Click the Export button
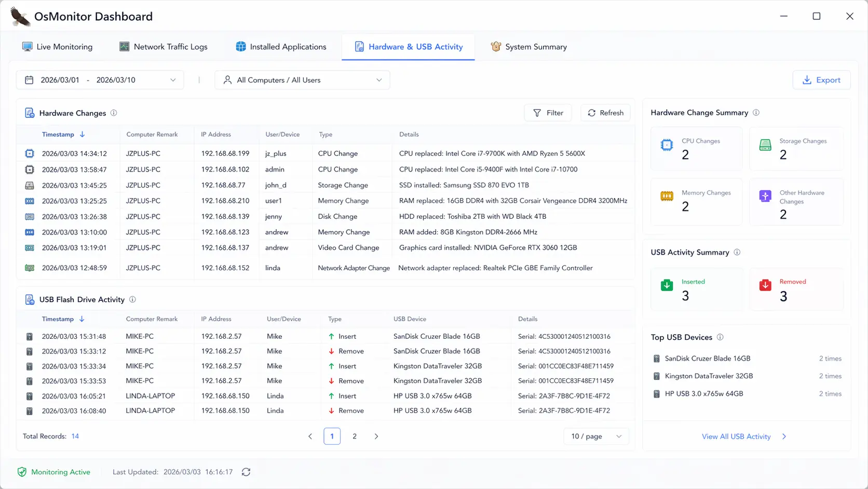This screenshot has height=489, width=868. click(x=821, y=80)
